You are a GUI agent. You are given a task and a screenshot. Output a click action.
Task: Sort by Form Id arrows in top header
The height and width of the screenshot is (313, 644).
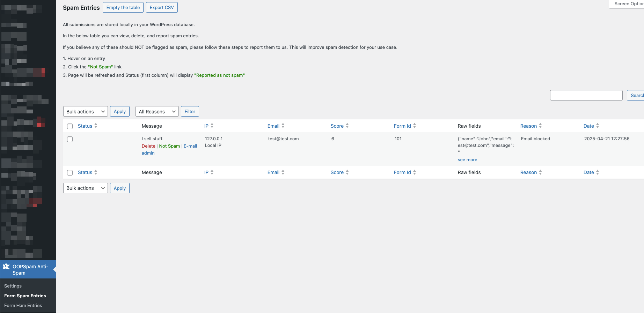[415, 126]
